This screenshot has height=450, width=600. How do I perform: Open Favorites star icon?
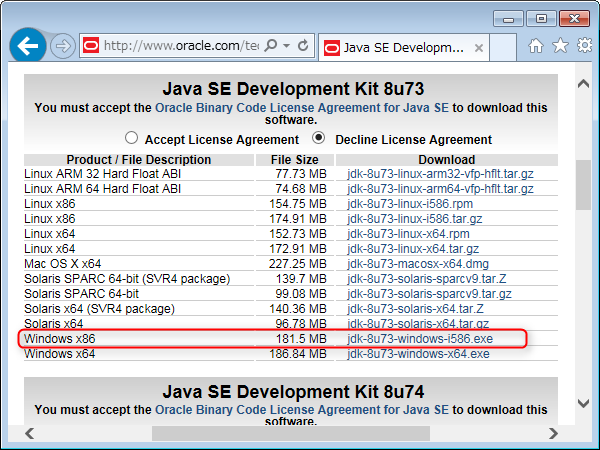click(x=560, y=46)
